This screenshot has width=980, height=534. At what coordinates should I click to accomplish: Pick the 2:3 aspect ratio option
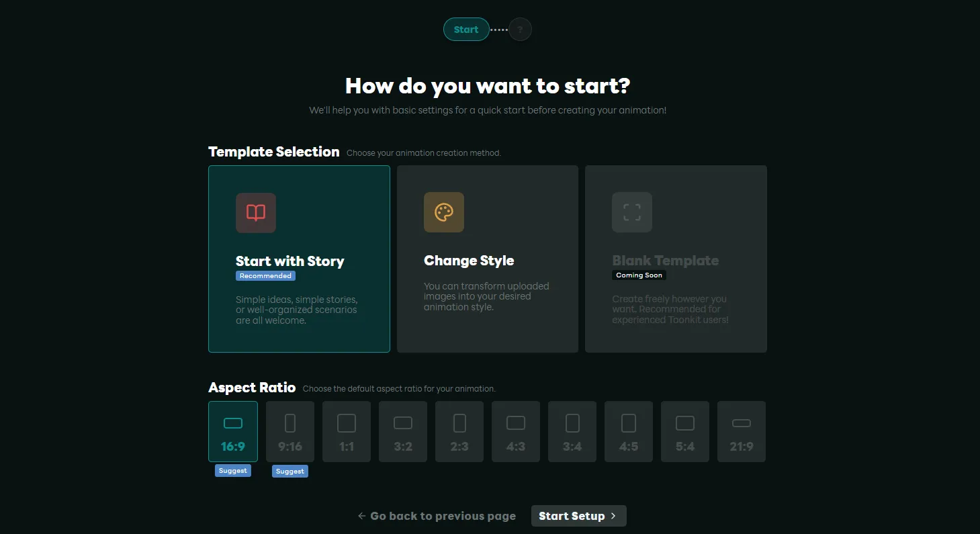tap(459, 431)
